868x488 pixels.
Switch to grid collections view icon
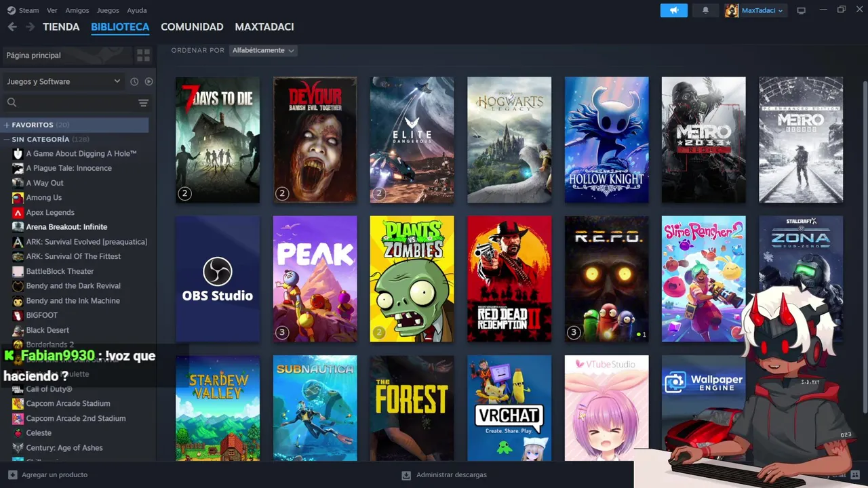pyautogui.click(x=143, y=56)
